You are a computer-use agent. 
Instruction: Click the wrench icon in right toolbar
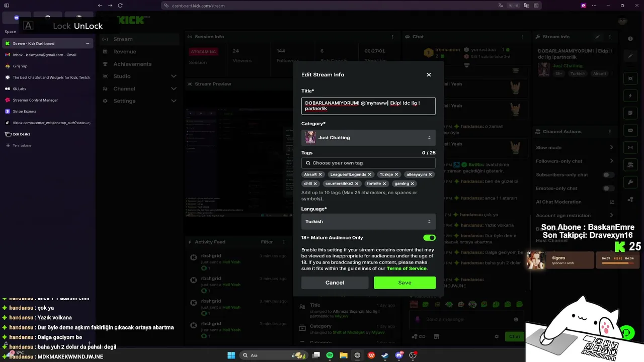(x=630, y=182)
